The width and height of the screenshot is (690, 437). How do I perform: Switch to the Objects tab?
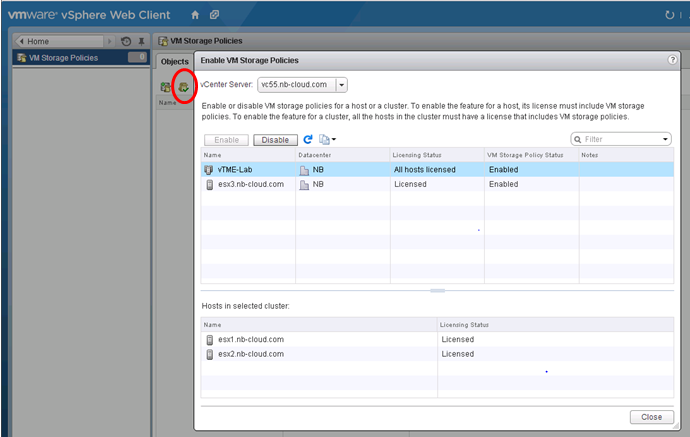(x=174, y=62)
